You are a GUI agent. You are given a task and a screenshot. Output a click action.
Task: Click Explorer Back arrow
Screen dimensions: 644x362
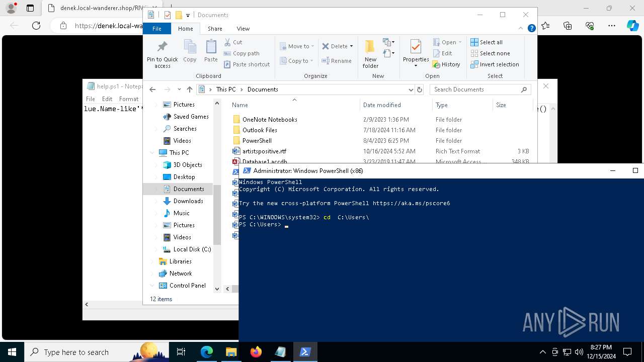(x=152, y=89)
